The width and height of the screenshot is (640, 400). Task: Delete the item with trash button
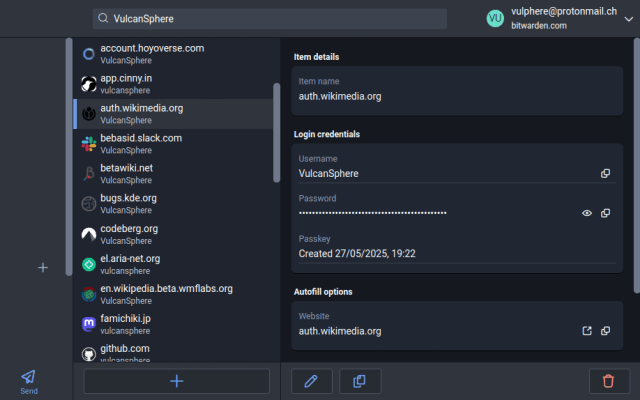pos(609,381)
